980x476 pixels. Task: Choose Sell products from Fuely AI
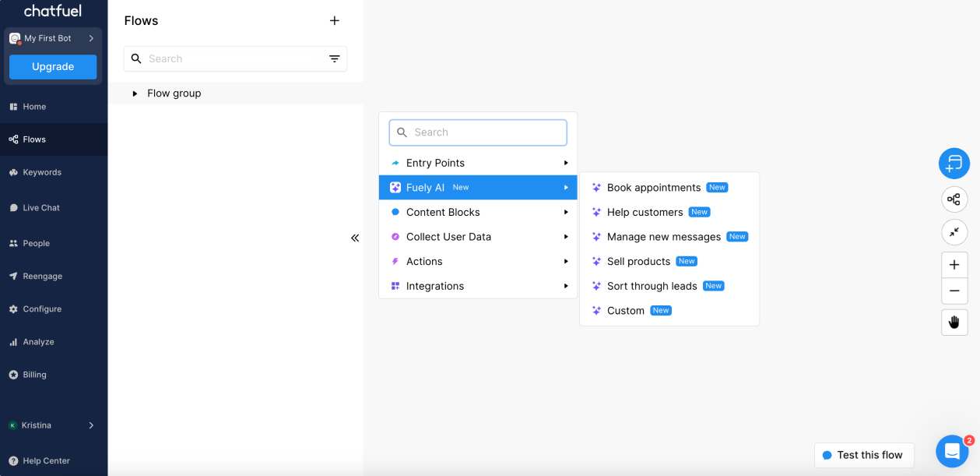tap(669, 262)
